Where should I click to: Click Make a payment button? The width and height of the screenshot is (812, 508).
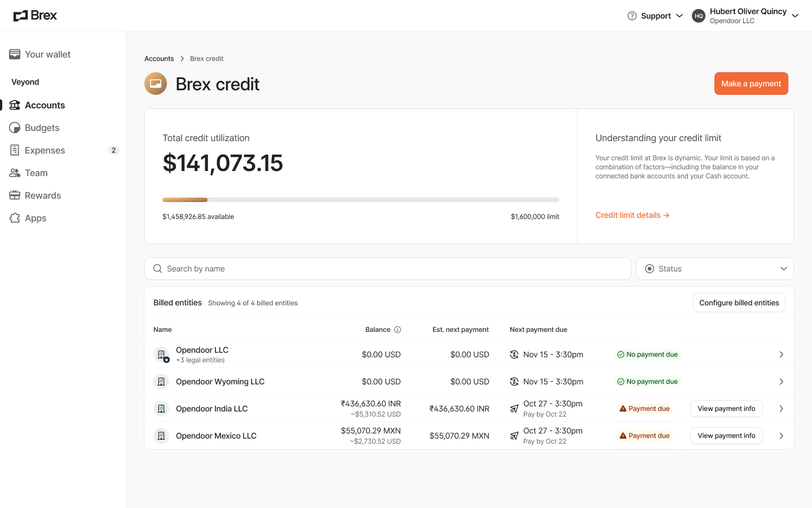(x=751, y=84)
